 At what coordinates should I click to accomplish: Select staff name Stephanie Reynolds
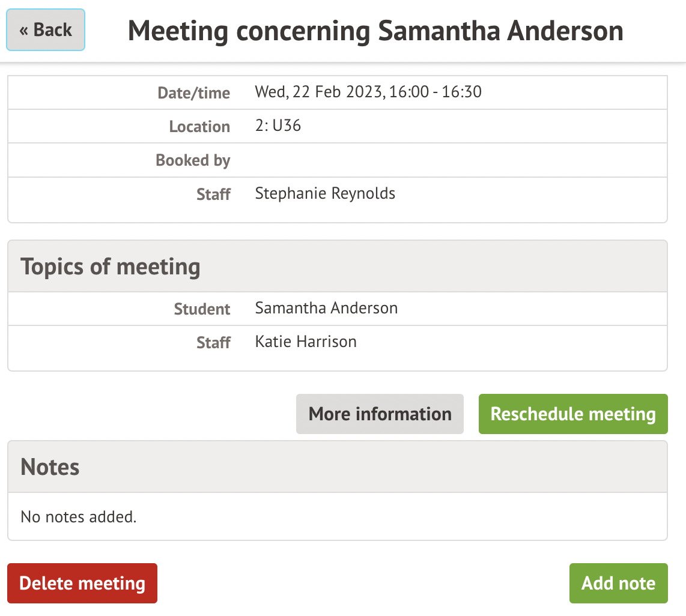click(x=325, y=193)
